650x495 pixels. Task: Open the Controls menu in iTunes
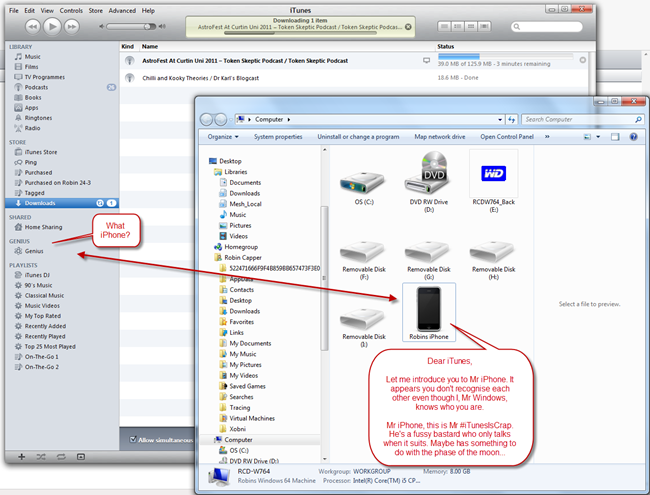71,10
